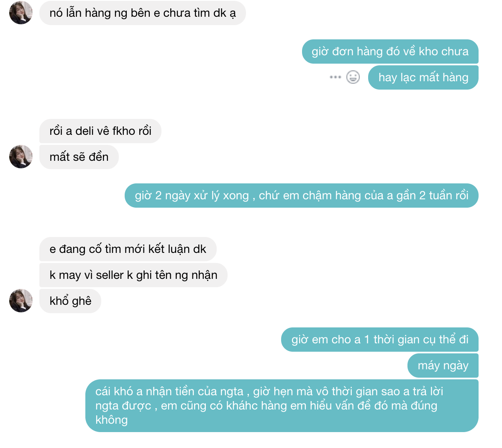Viewport: 502px width, 448px height.
Task: Click the 'máy ngày' message bubble
Action: [443, 366]
